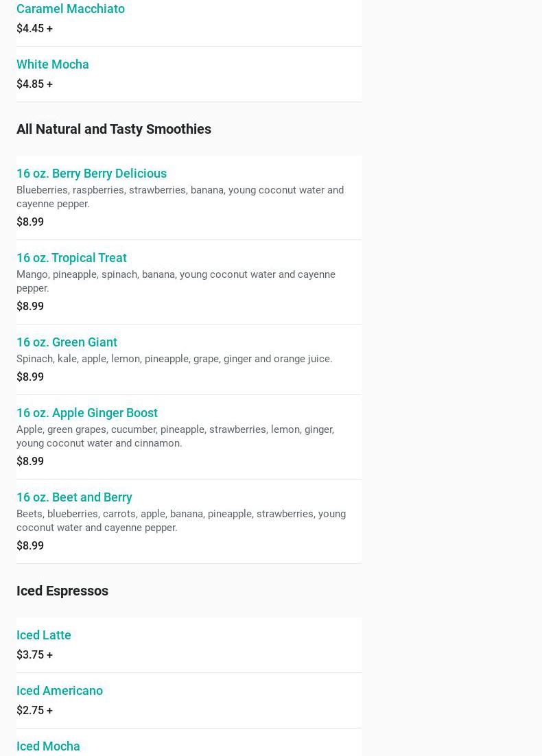The image size is (542, 756).
Task: Click the $4.85 + White Mocha price
Action: 34,84
